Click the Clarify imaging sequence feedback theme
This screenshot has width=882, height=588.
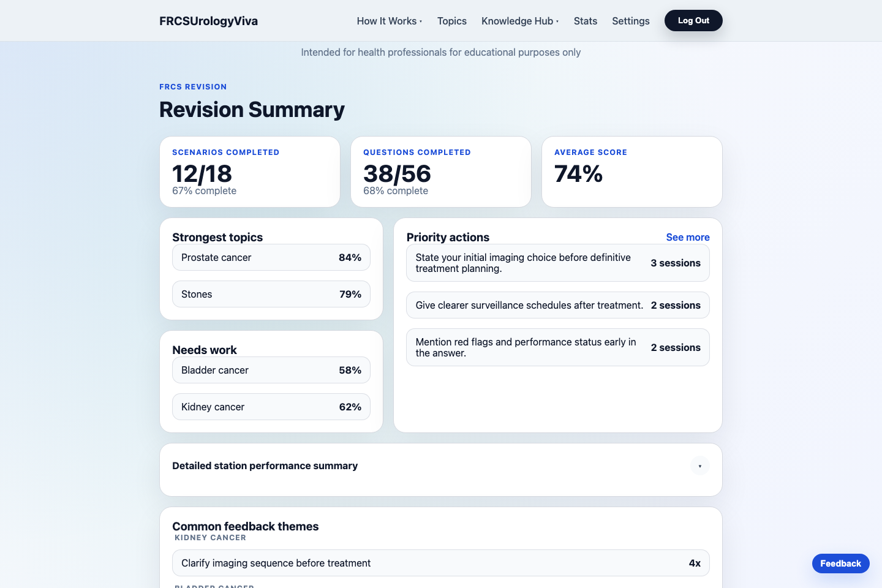441,563
